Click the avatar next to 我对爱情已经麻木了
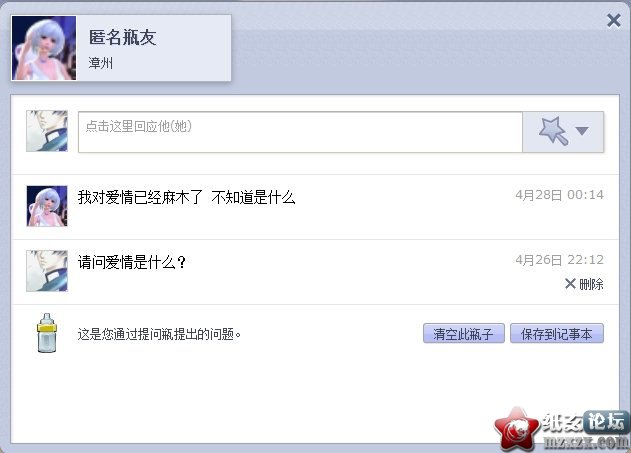The height and width of the screenshot is (453, 631). point(47,206)
